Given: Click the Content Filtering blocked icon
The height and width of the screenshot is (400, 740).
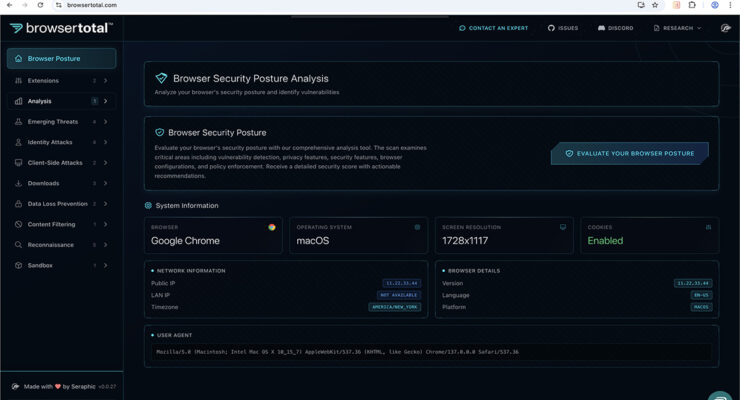Looking at the screenshot, I should pos(18,224).
